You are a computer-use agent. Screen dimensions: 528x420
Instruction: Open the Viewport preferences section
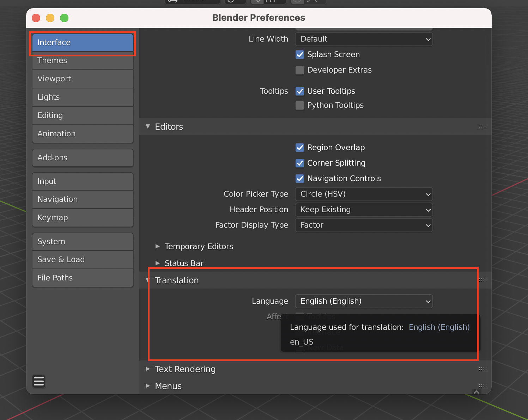pyautogui.click(x=83, y=79)
